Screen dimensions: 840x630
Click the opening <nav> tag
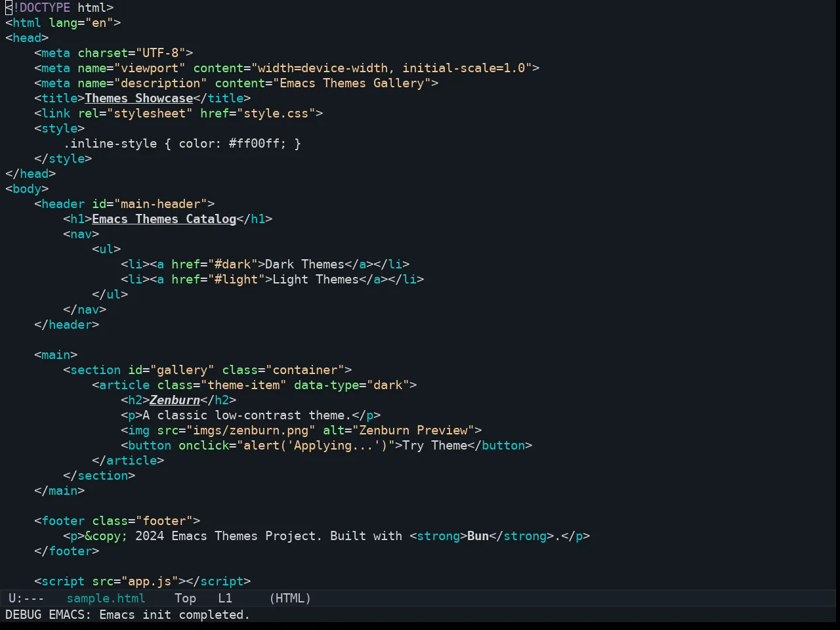[x=81, y=234]
